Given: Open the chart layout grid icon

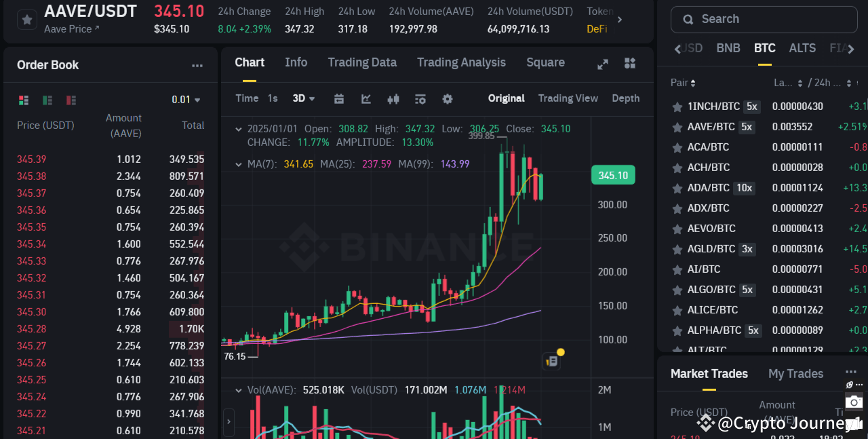Looking at the screenshot, I should point(629,64).
